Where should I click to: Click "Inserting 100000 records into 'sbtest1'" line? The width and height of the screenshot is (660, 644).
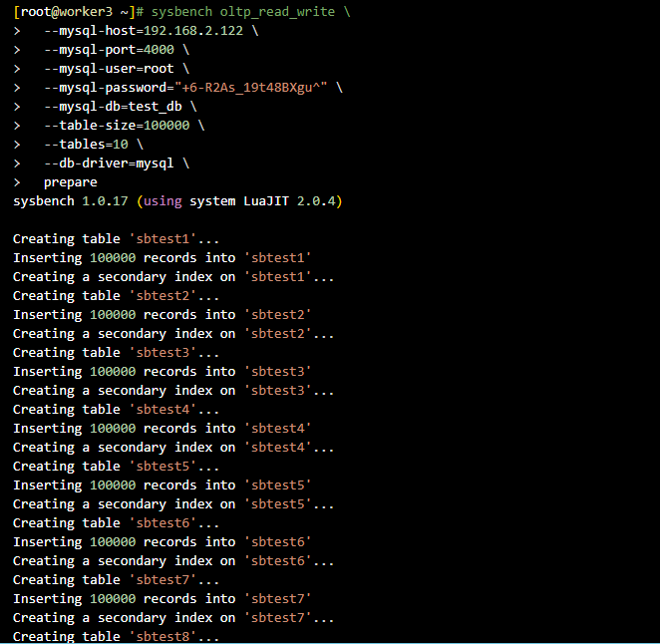click(163, 258)
